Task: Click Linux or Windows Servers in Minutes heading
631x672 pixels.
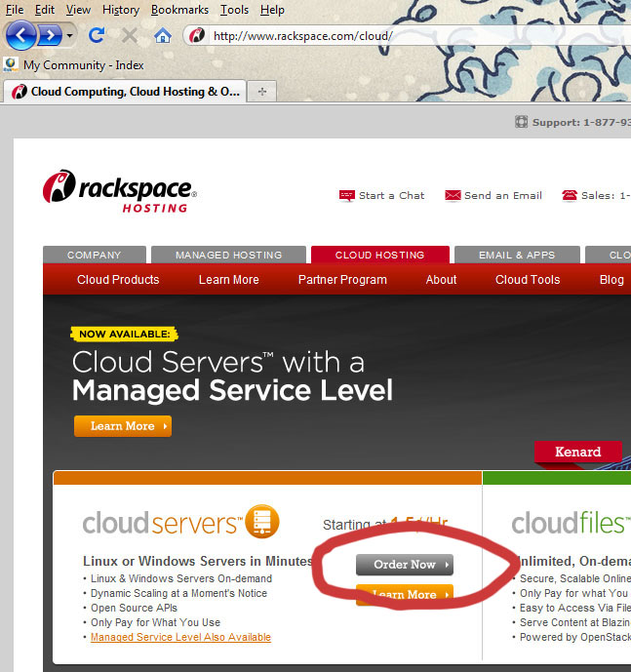Action: 198,561
